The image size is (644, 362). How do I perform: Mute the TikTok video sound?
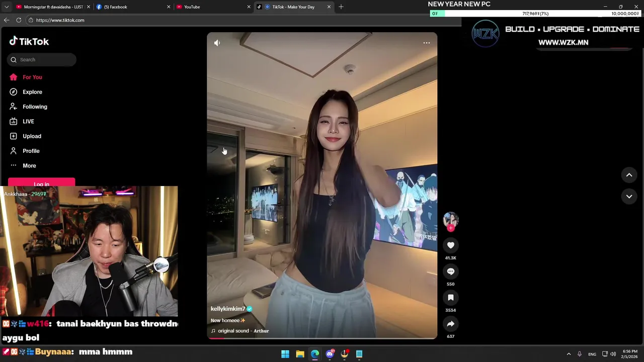[217, 43]
